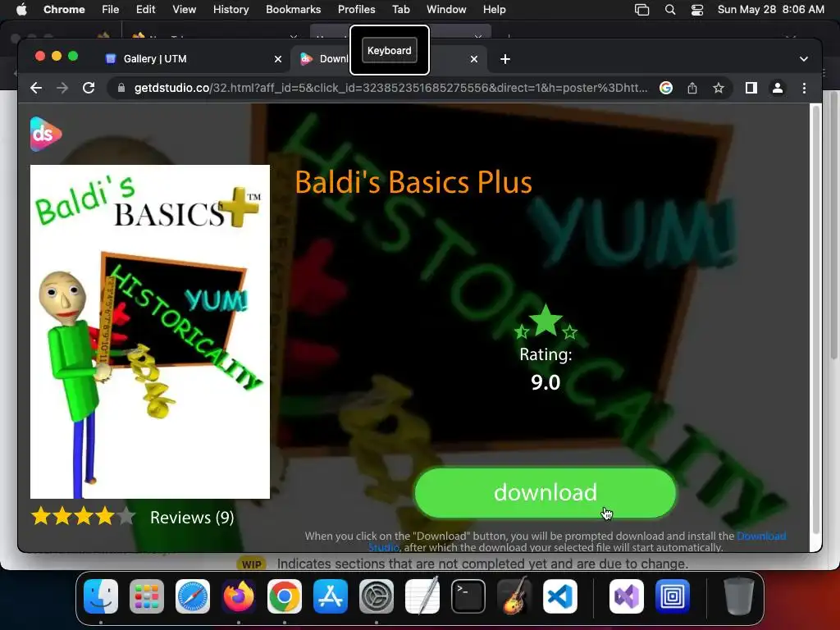Viewport: 840px width, 630px height.
Task: Open Spotlight search in menu bar
Action: pyautogui.click(x=669, y=10)
